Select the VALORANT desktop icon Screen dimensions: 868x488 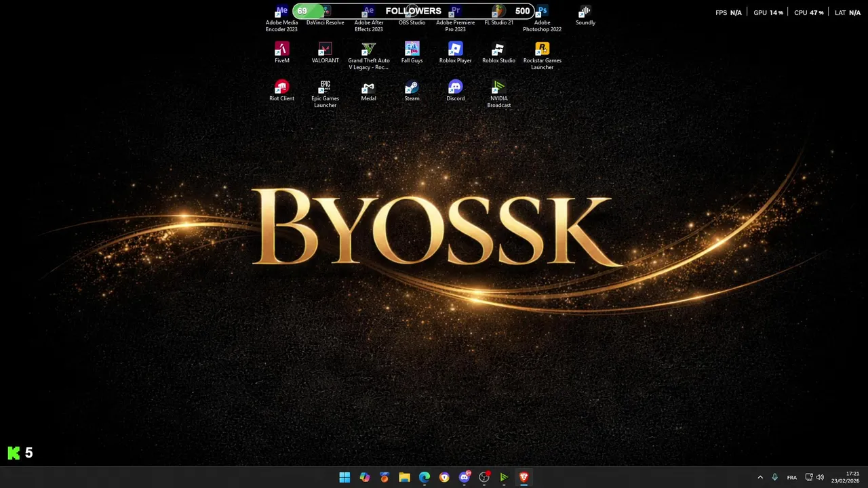point(325,53)
